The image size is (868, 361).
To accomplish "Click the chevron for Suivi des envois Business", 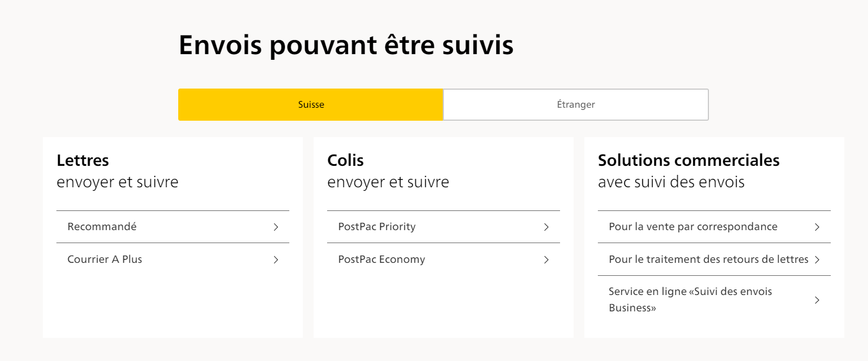I will tap(817, 300).
